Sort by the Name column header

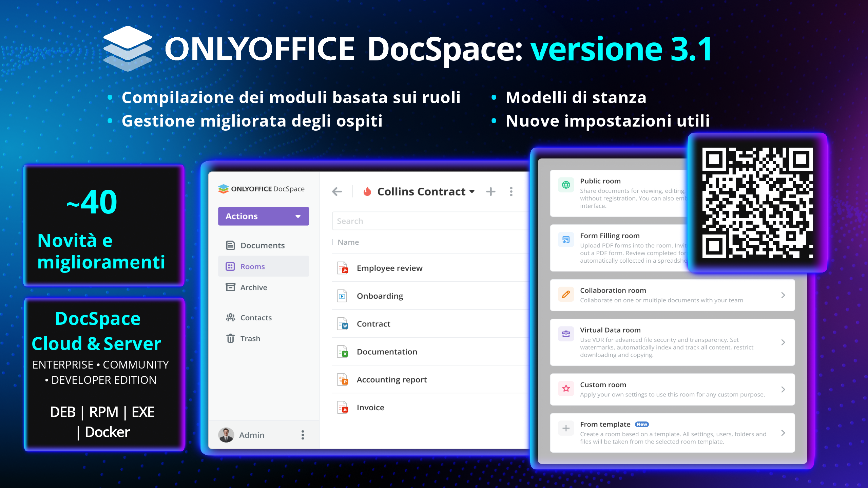[348, 242]
